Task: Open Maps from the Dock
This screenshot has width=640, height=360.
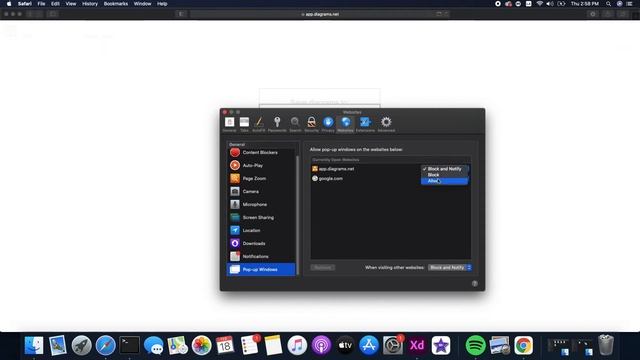Action: [x=178, y=345]
